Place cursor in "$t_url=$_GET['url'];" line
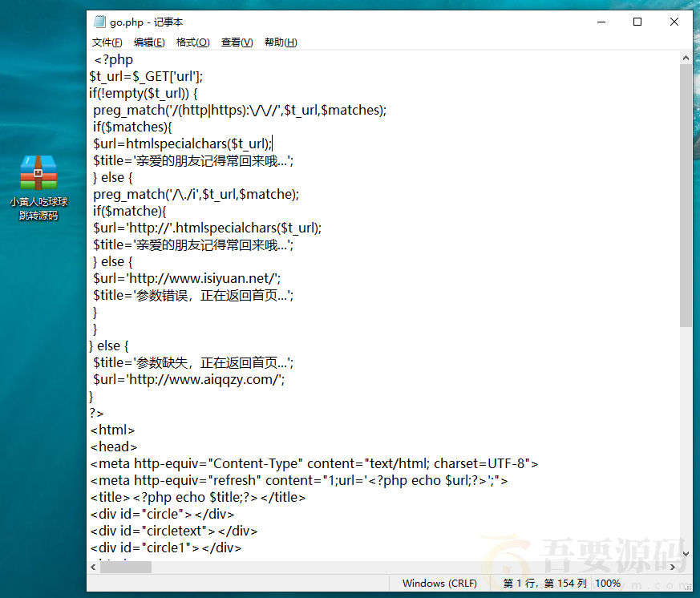The image size is (700, 598). (146, 76)
